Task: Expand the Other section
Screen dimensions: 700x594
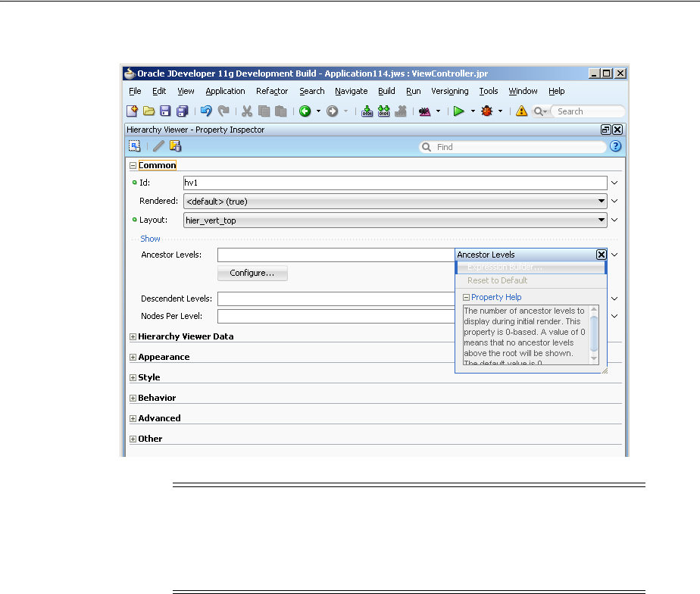Action: [x=133, y=439]
